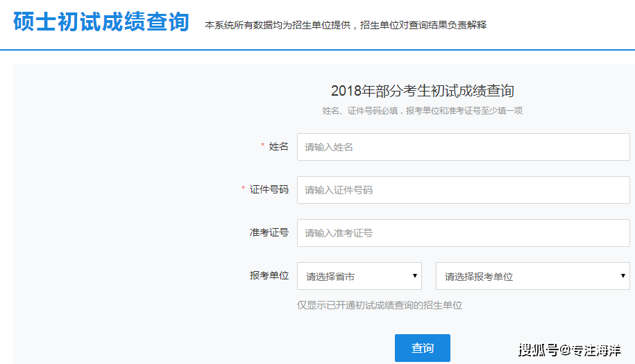
Task: Click the 姓名 field label
Action: pyautogui.click(x=278, y=146)
